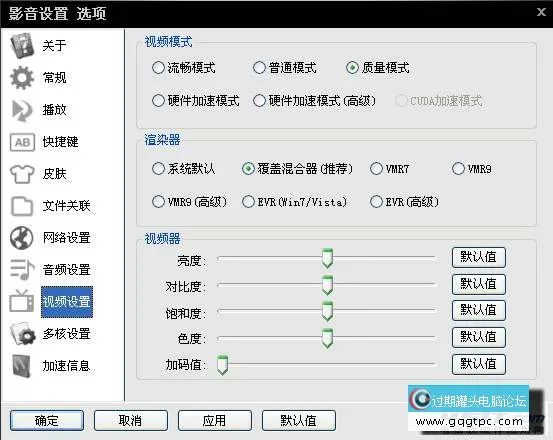Click the 饱和度 saturation slider handle
This screenshot has height=440, width=553.
pos(327,311)
